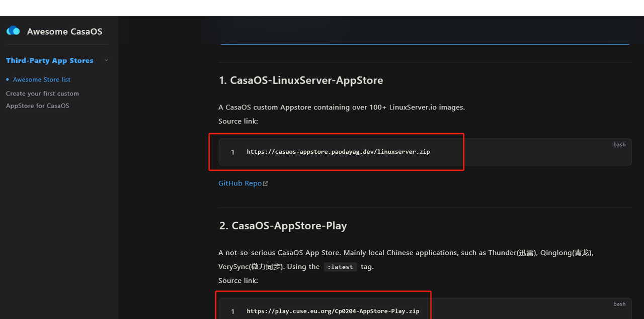Click line number 1 of linuxserver code block
644x319 pixels.
232,152
